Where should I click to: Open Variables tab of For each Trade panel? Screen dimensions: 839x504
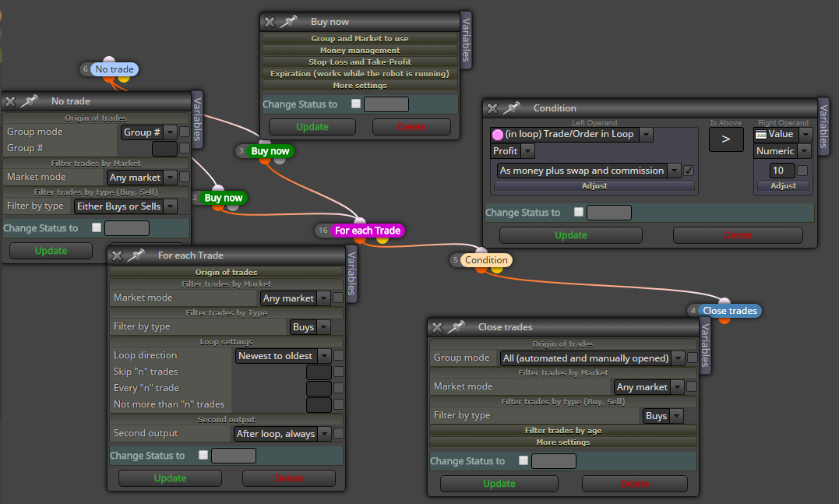(x=351, y=273)
